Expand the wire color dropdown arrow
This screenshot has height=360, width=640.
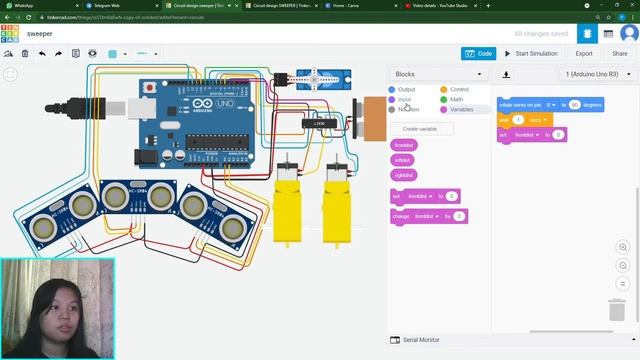[x=125, y=54]
